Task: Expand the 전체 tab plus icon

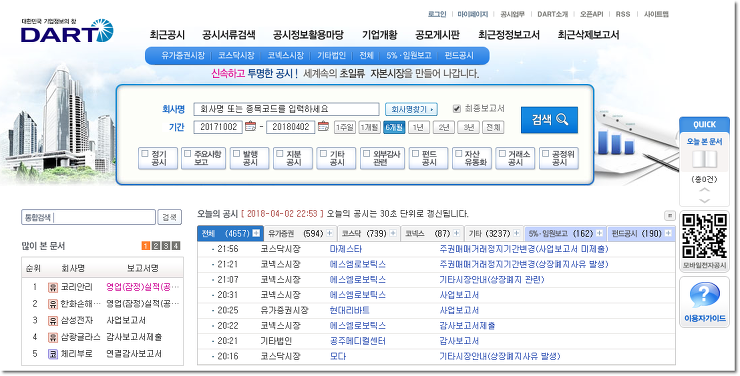Action: [256, 233]
